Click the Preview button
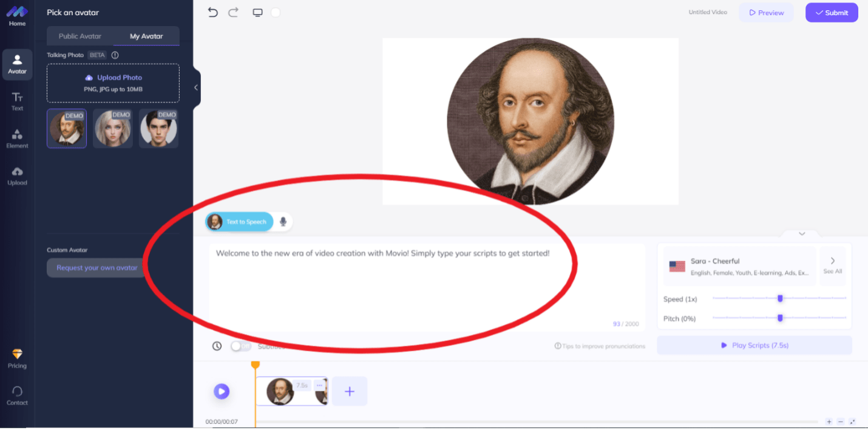Image resolution: width=868 pixels, height=430 pixels. coord(766,13)
